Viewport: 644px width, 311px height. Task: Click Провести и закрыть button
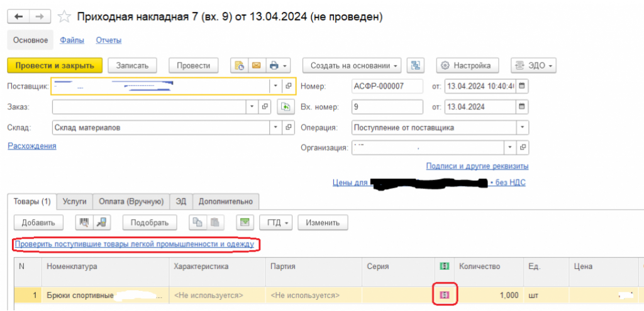click(x=55, y=65)
